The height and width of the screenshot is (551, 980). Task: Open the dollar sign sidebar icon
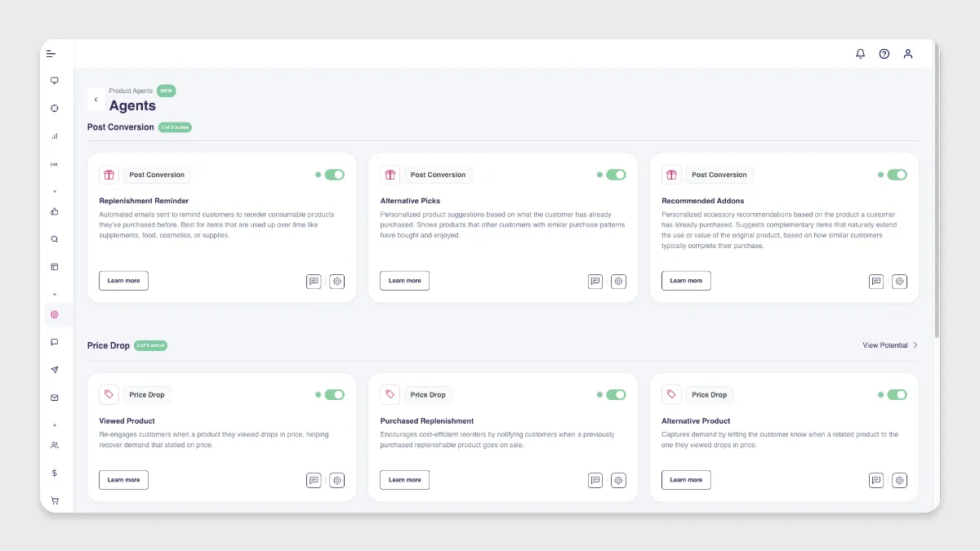tap(55, 473)
